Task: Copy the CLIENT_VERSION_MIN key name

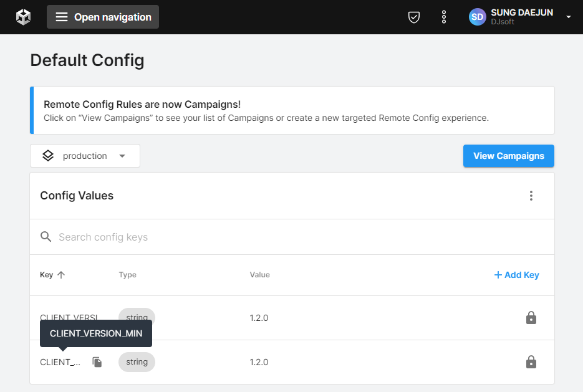Action: tap(97, 362)
